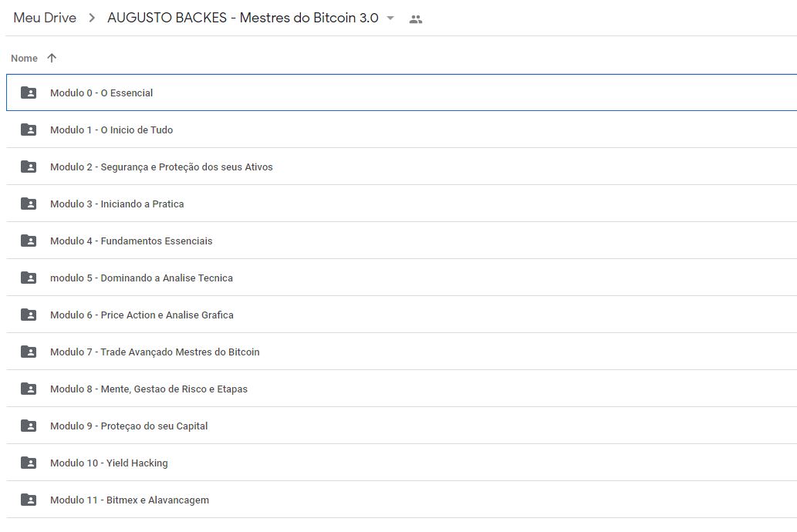Go to Meu Drive in breadcrumb
This screenshot has width=797, height=532.
[x=45, y=18]
